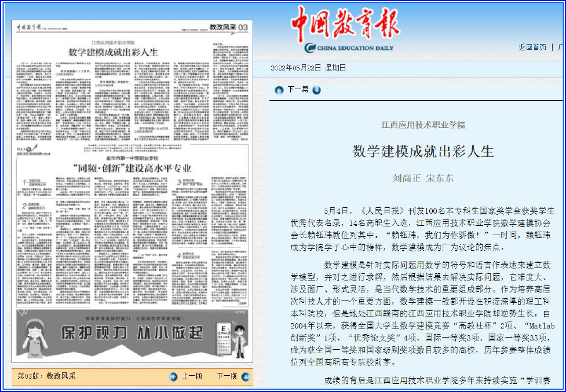Click the arrow icon beside 上一版
This screenshot has height=392, width=566.
[173, 377]
